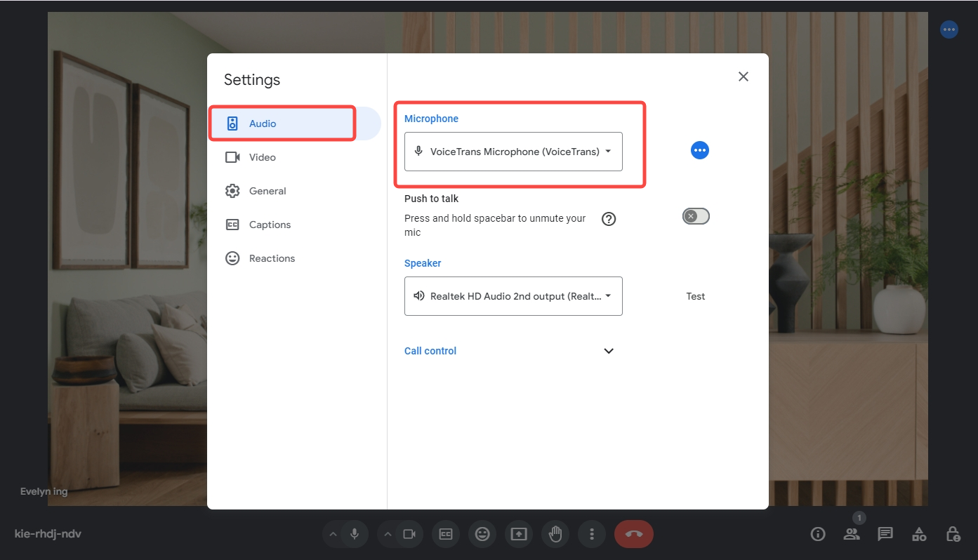Open the Microphone device dropdown

pyautogui.click(x=513, y=152)
